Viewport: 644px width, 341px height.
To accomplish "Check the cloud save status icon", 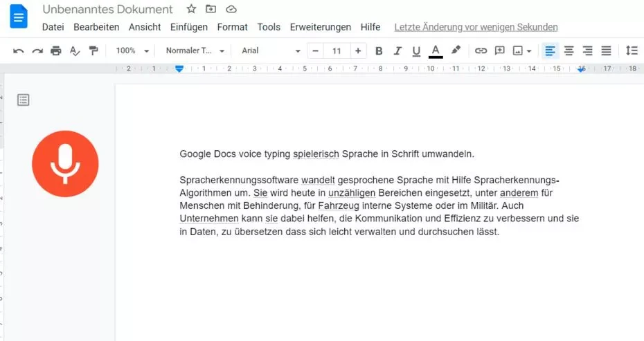I will point(231,9).
